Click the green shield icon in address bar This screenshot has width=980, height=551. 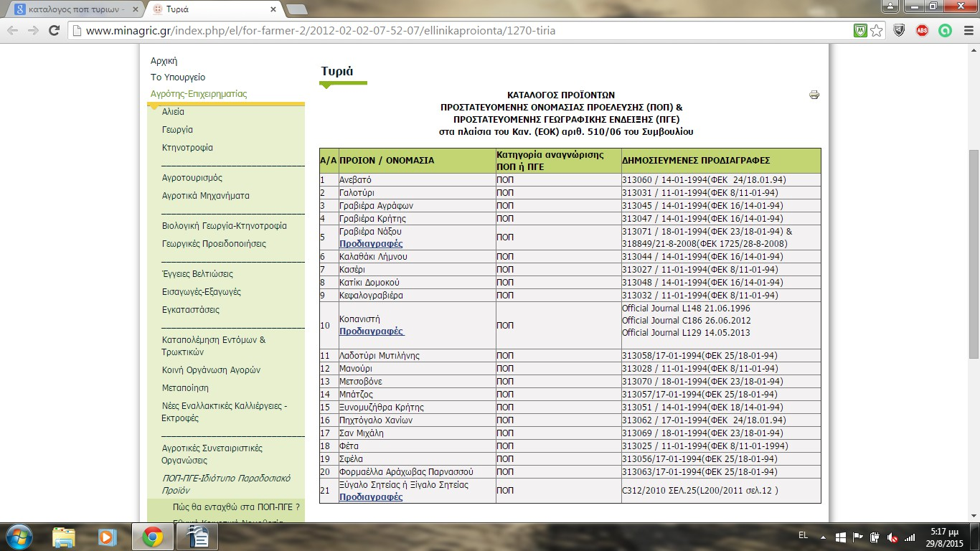(x=860, y=31)
